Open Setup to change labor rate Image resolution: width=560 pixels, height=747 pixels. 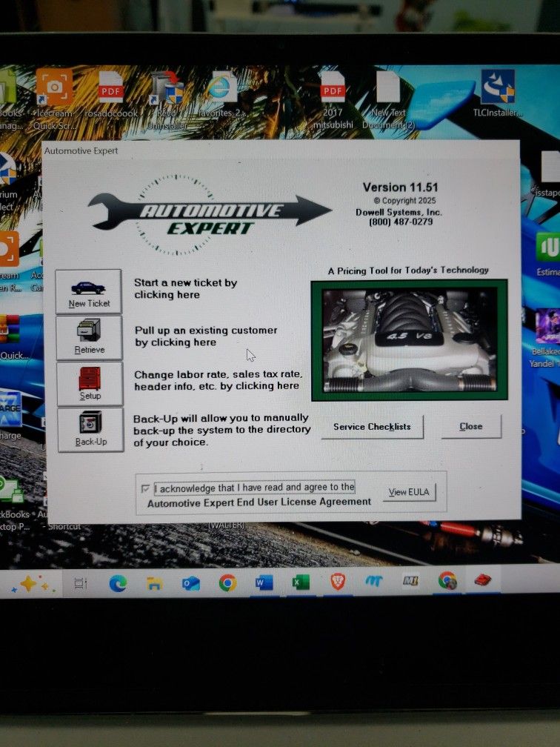point(90,384)
